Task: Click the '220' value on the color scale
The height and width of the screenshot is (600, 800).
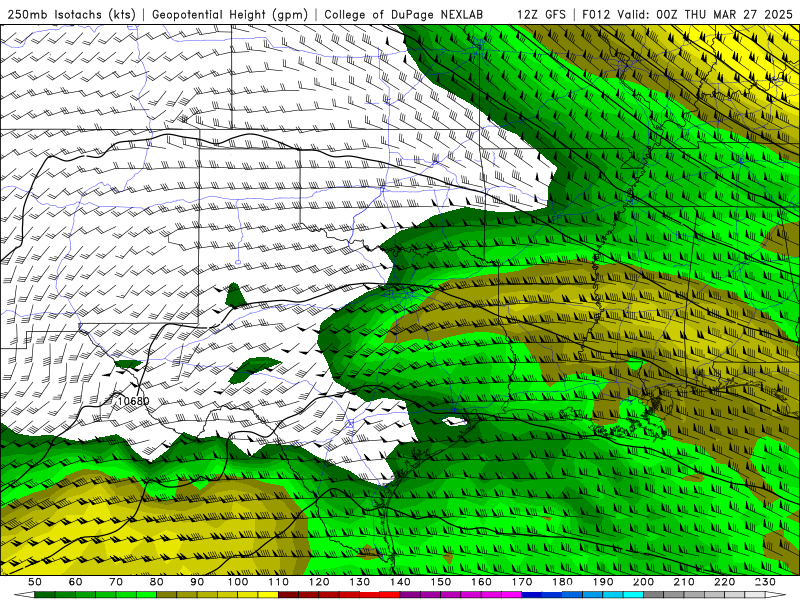Action: pyautogui.click(x=724, y=582)
